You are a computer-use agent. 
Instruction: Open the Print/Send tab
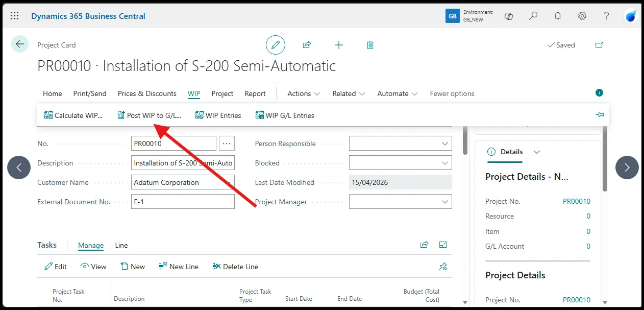[x=90, y=93]
